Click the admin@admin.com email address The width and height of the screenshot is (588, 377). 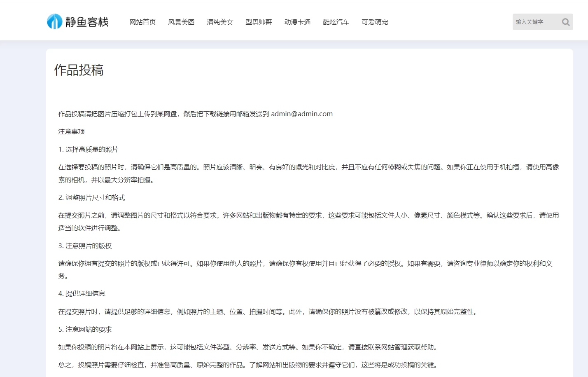[x=301, y=114]
